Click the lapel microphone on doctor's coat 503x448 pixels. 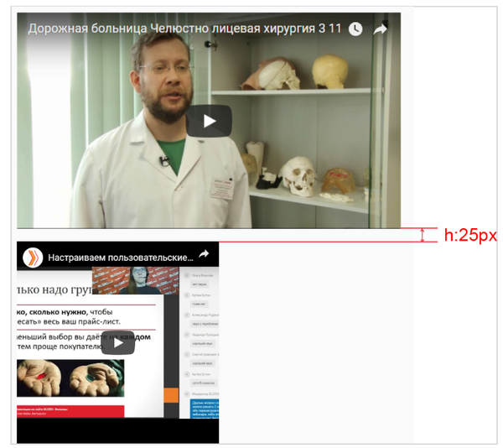(x=165, y=159)
